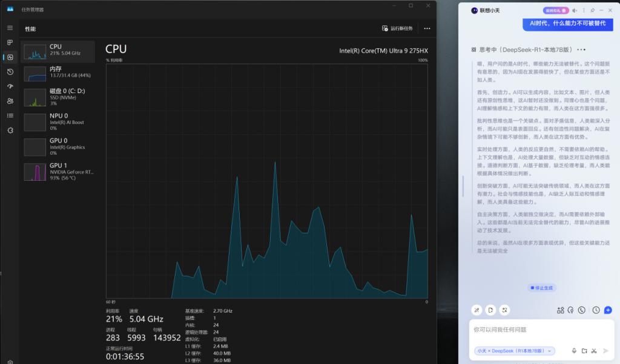Click the document shortcut icon in Xiaotian

(x=490, y=310)
